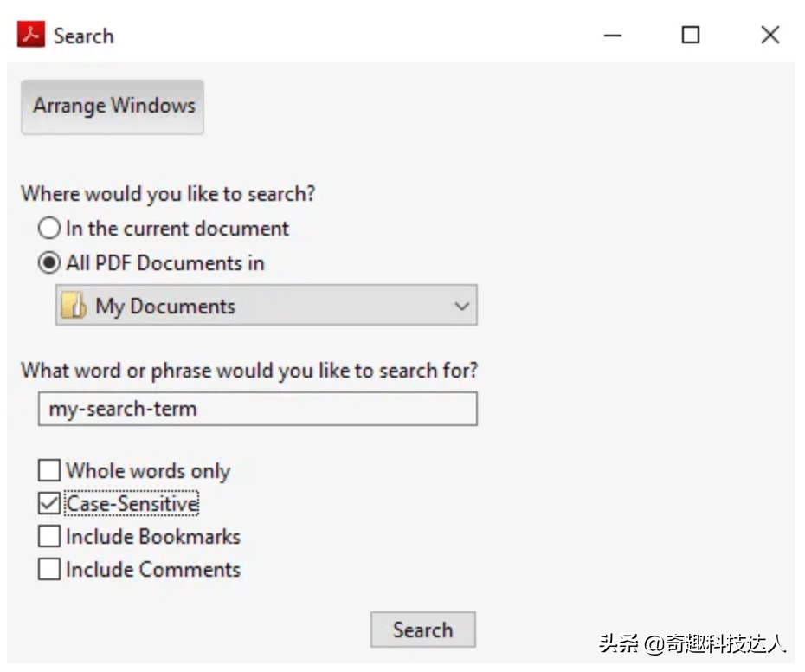Click the What word or phrase prompt text
The height and width of the screenshot is (672, 805).
(249, 371)
